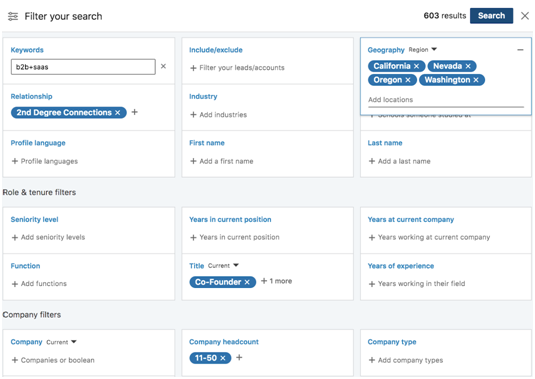Open the Title Current dropdown
Image resolution: width=535 pixels, height=379 pixels.
223,265
